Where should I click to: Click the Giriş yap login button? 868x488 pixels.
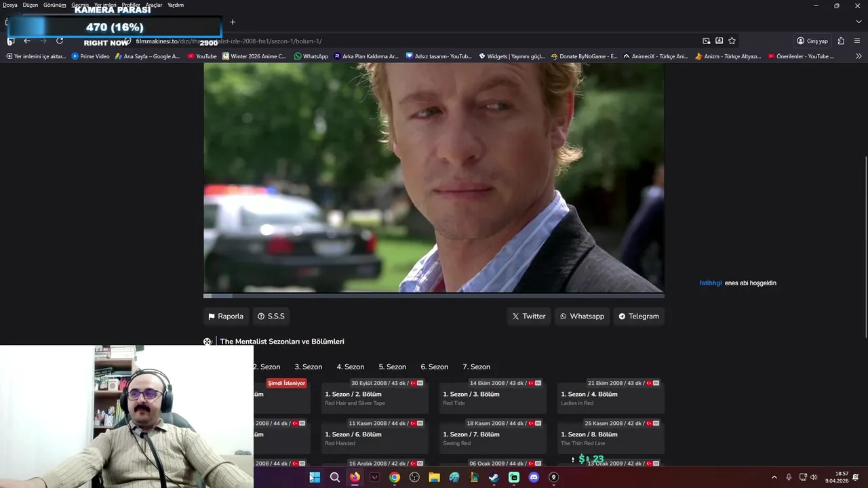pos(812,41)
